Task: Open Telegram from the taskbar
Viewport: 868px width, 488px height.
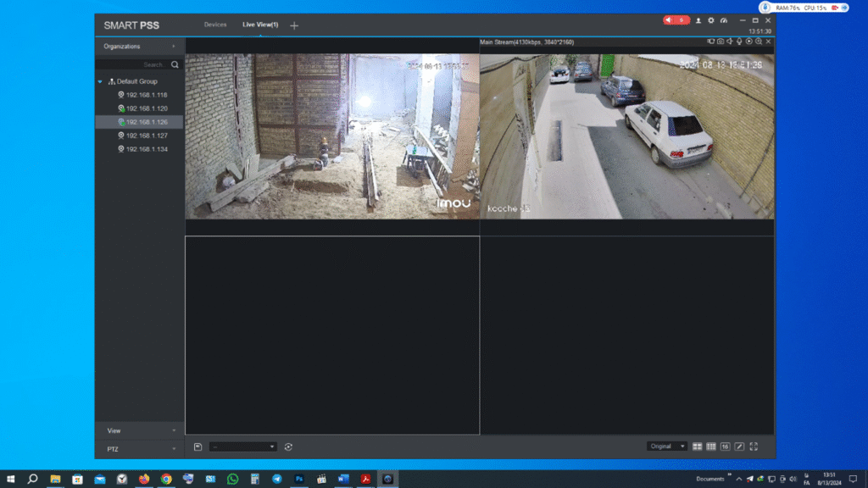Action: pos(277,480)
